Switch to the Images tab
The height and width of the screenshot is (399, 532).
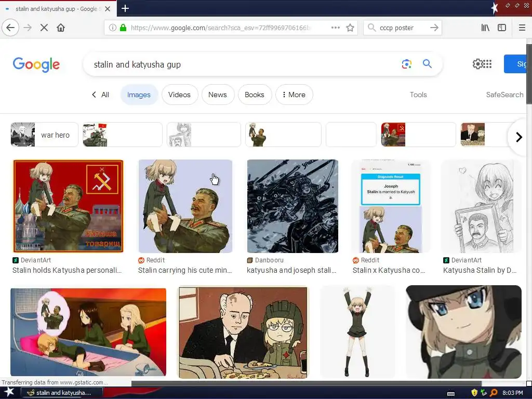coord(139,95)
